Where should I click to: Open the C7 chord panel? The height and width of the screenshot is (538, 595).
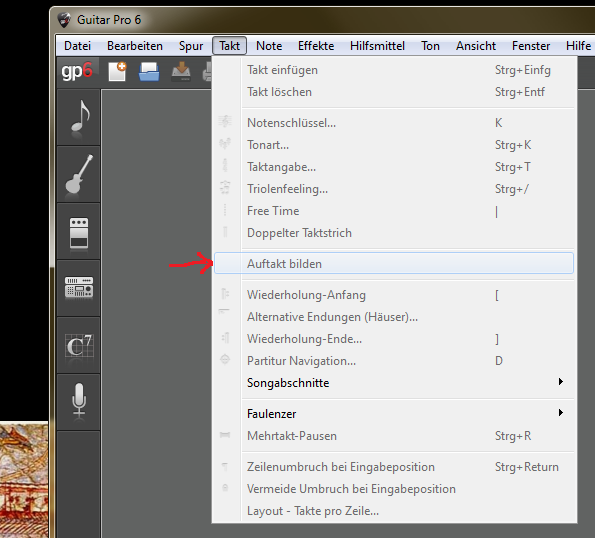click(x=79, y=345)
